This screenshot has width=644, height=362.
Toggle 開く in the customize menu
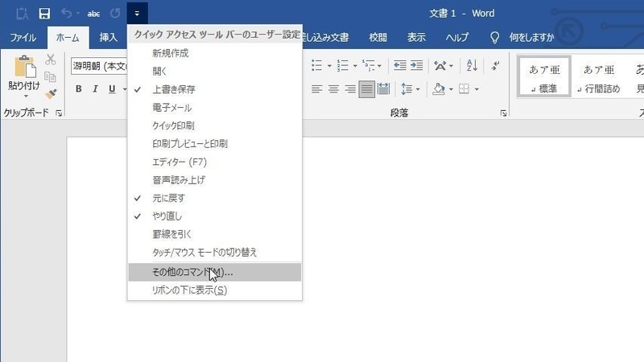[214, 71]
